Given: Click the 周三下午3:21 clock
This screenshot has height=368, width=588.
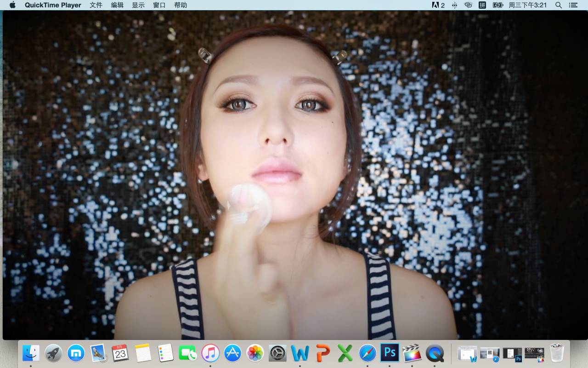Looking at the screenshot, I should click(528, 5).
